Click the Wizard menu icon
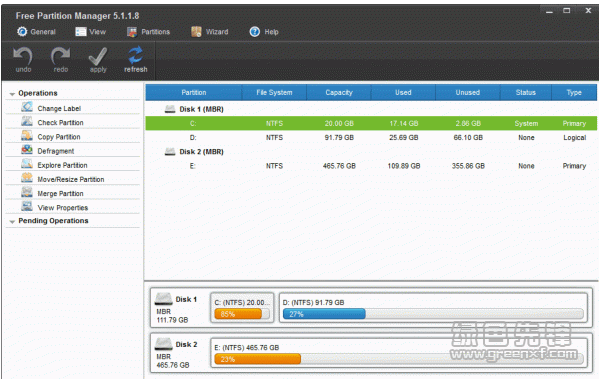599x379 pixels. tap(196, 32)
